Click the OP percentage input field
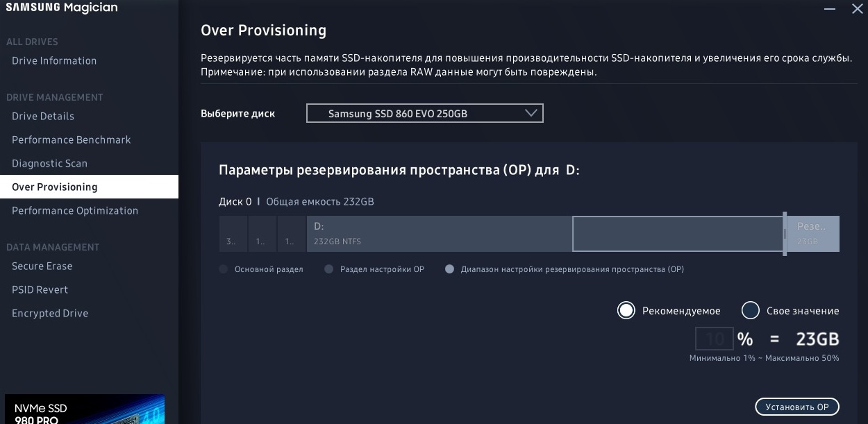This screenshot has height=424, width=868. [x=714, y=339]
